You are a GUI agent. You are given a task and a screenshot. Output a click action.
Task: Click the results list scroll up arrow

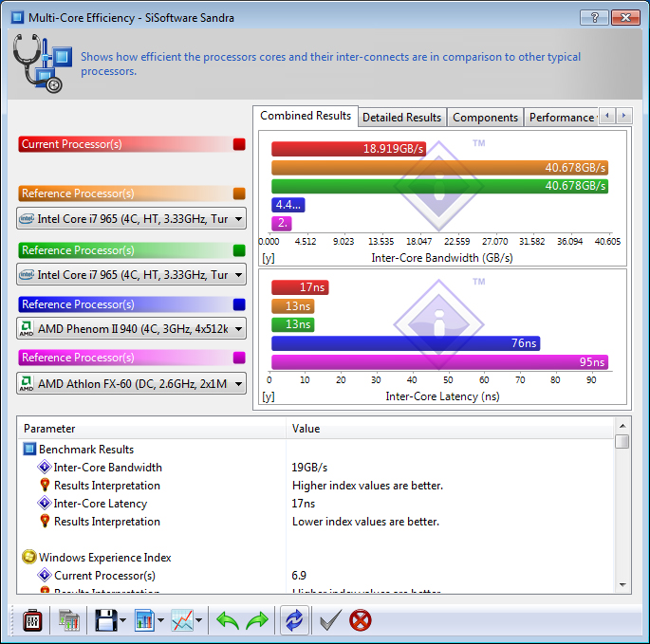click(622, 426)
